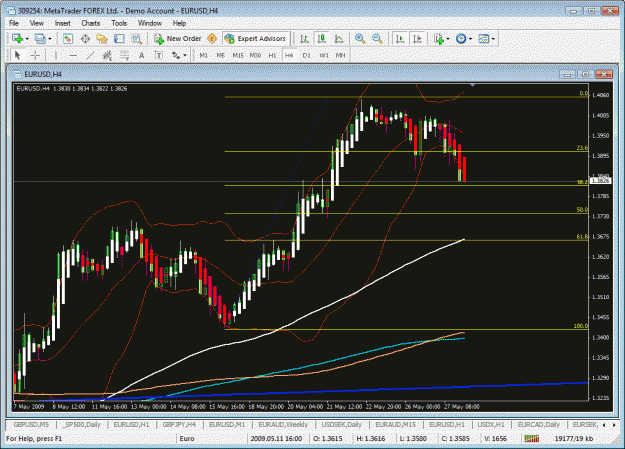
Task: Show the Data Window panel
Action: tap(85, 39)
